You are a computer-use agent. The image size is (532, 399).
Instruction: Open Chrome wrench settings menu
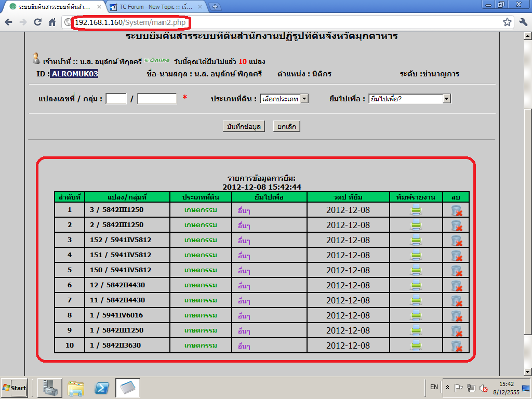pyautogui.click(x=523, y=22)
